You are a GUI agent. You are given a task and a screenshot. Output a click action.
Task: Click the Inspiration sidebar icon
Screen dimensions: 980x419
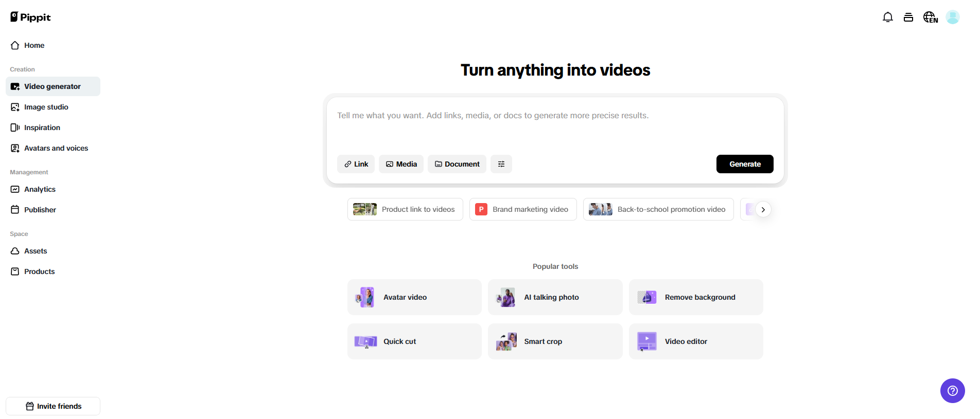(15, 127)
